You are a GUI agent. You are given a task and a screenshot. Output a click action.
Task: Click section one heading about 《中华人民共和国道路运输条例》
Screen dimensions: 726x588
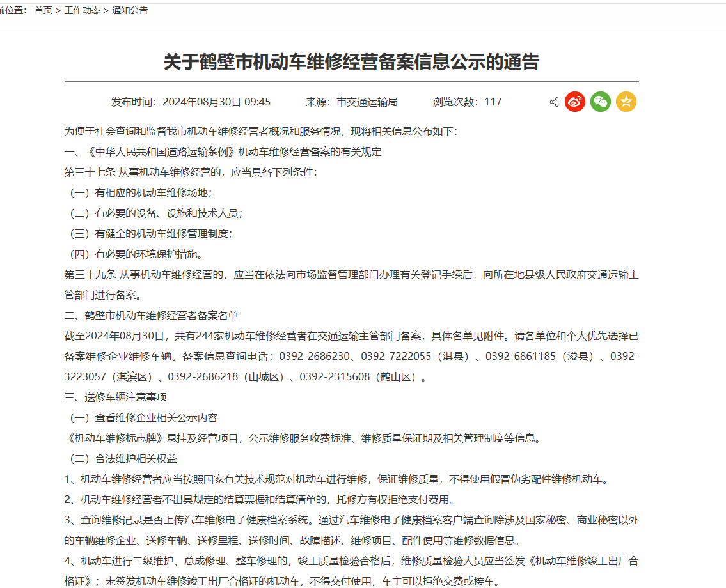(223, 151)
